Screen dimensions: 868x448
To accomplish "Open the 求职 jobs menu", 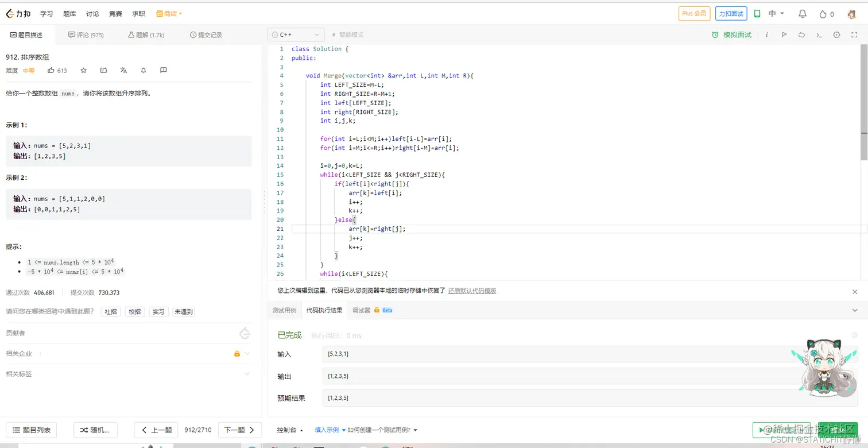I will [x=138, y=14].
